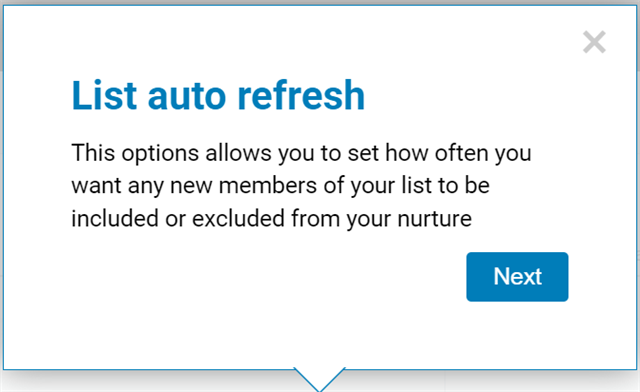The width and height of the screenshot is (640, 392).
Task: Select the List auto refresh heading
Action: 218,96
